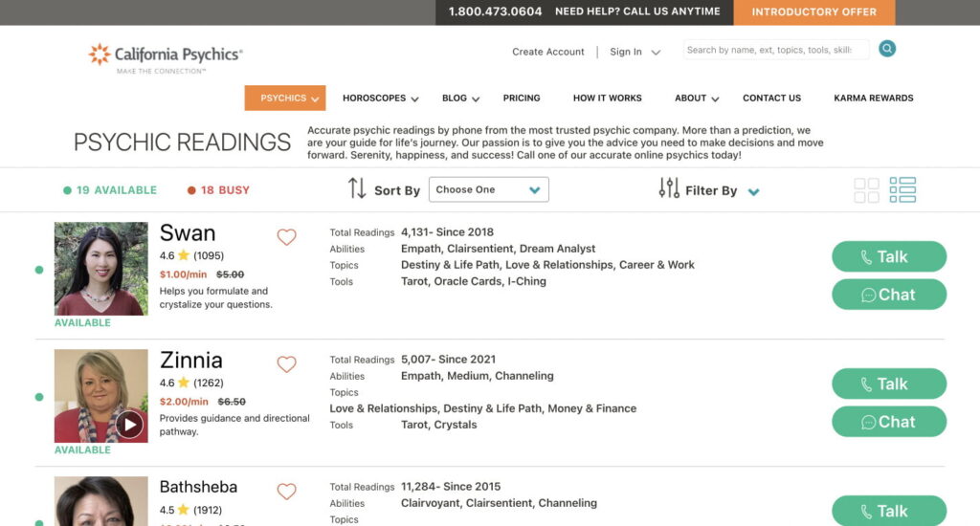Click Bathsheba's 4.5 star rating
Screen dimensions: 980x526
(x=190, y=510)
